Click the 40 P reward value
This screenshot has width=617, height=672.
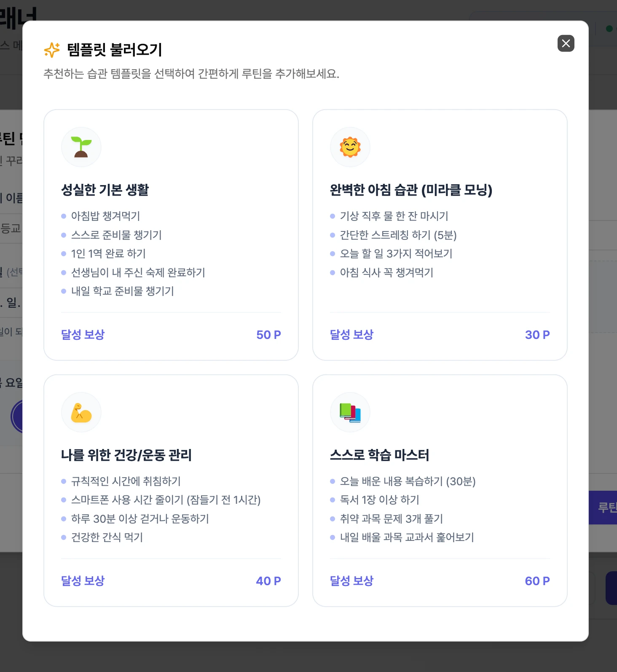(x=268, y=581)
